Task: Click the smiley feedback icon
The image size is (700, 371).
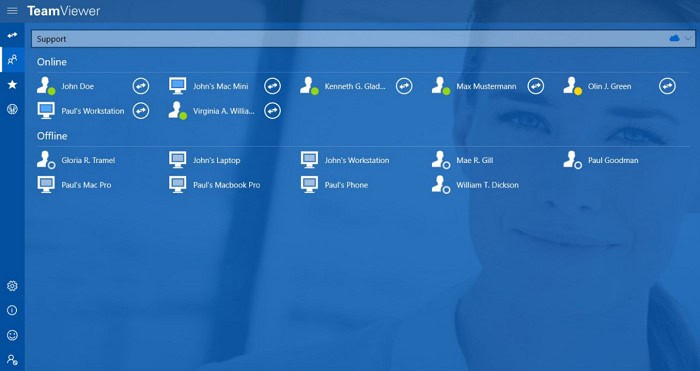Action: pyautogui.click(x=12, y=335)
